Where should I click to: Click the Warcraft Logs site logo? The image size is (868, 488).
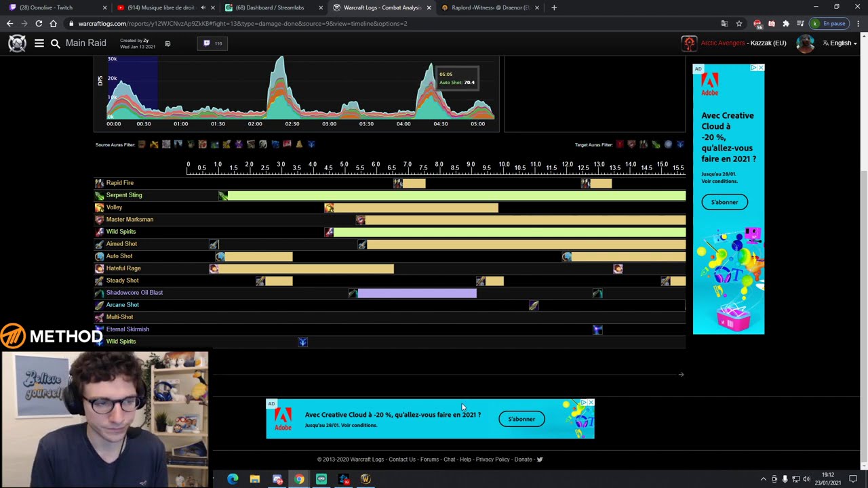coord(17,43)
